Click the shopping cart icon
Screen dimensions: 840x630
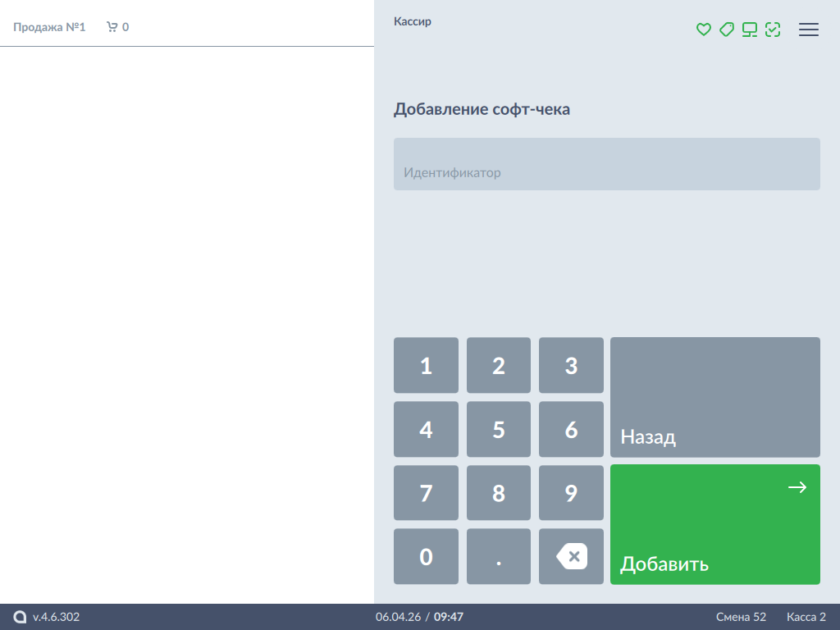tap(112, 27)
